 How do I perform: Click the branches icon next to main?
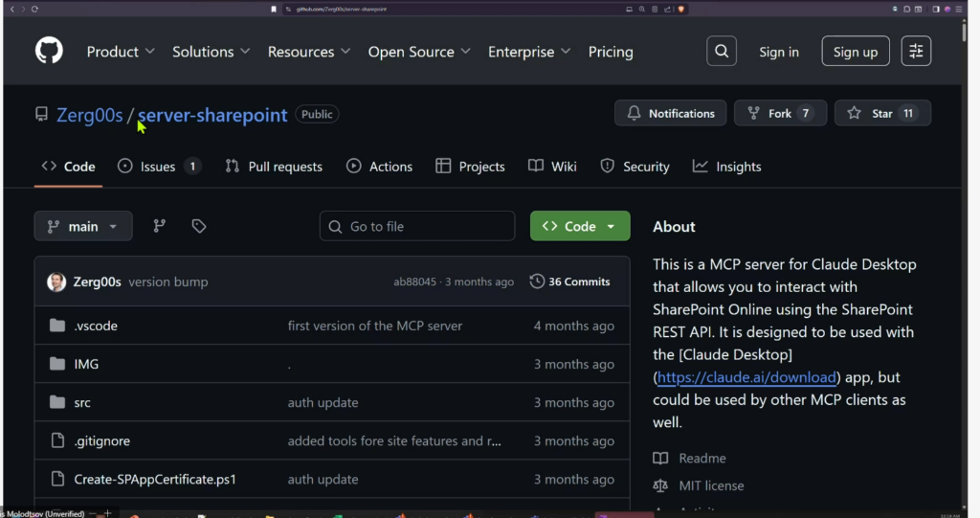coord(160,226)
